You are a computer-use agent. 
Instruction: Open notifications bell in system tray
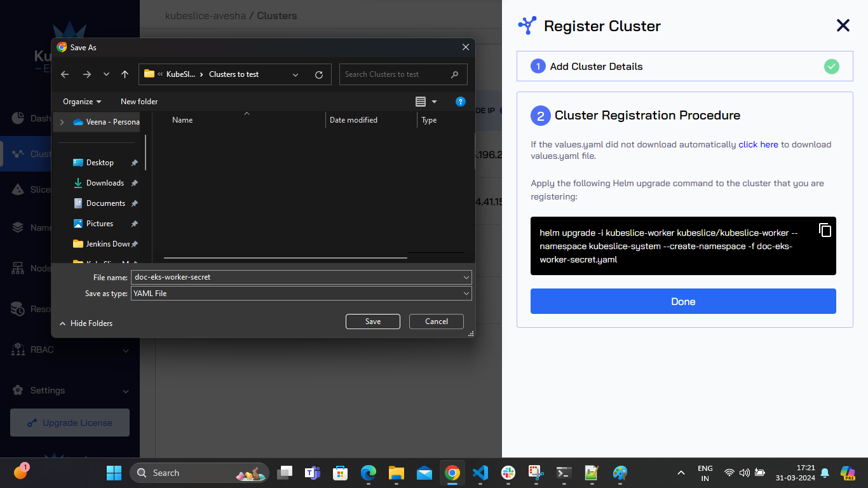(x=825, y=473)
